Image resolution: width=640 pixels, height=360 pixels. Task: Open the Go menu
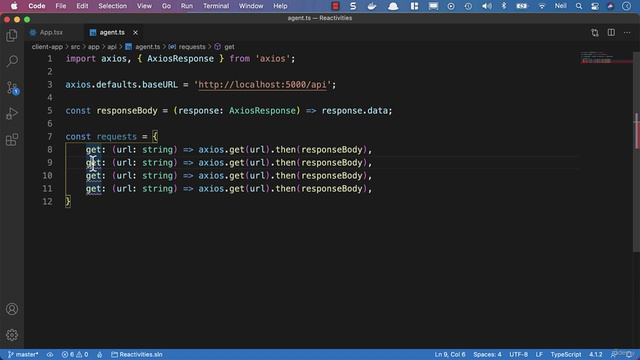pyautogui.click(x=166, y=6)
